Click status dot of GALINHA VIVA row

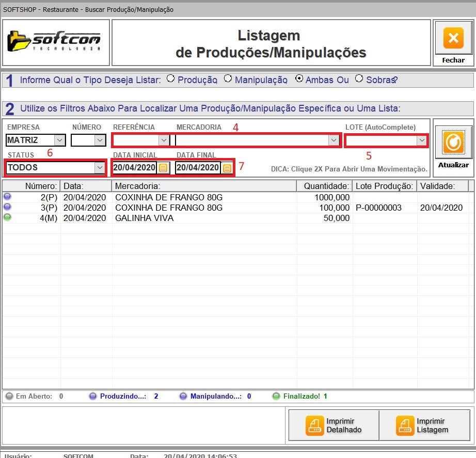click(7, 218)
